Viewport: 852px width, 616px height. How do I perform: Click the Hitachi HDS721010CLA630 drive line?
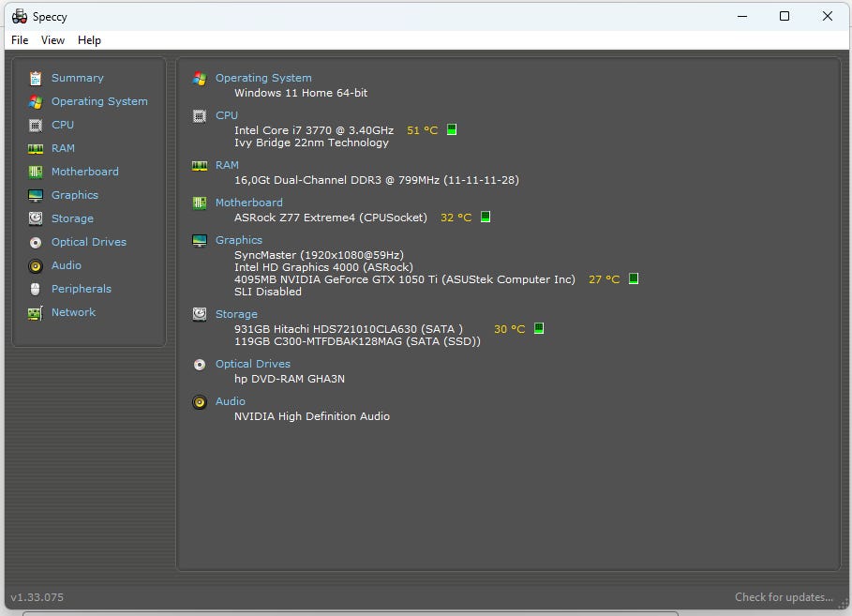(349, 329)
